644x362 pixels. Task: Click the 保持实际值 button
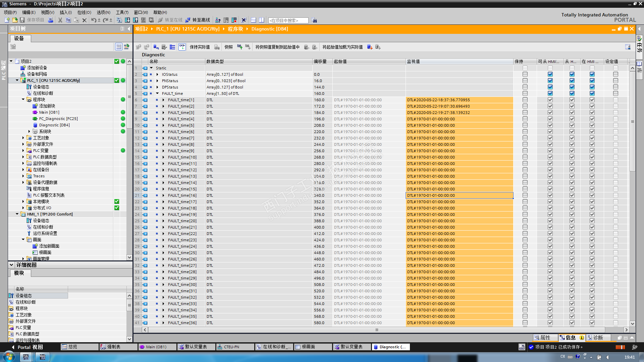pos(200,47)
